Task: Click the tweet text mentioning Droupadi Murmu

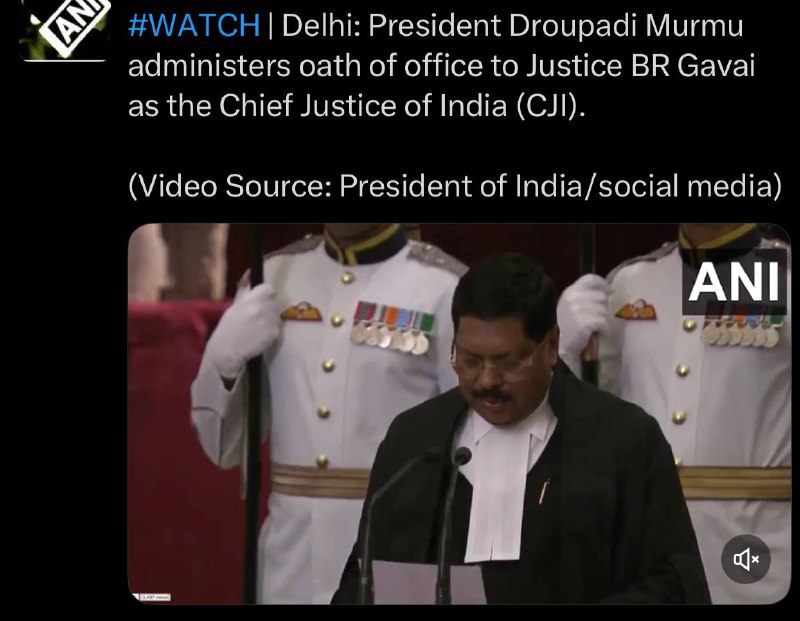Action: coord(442,65)
